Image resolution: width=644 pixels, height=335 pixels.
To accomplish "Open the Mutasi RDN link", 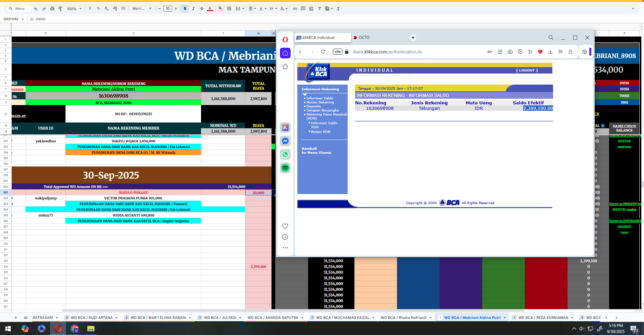I will tap(320, 132).
